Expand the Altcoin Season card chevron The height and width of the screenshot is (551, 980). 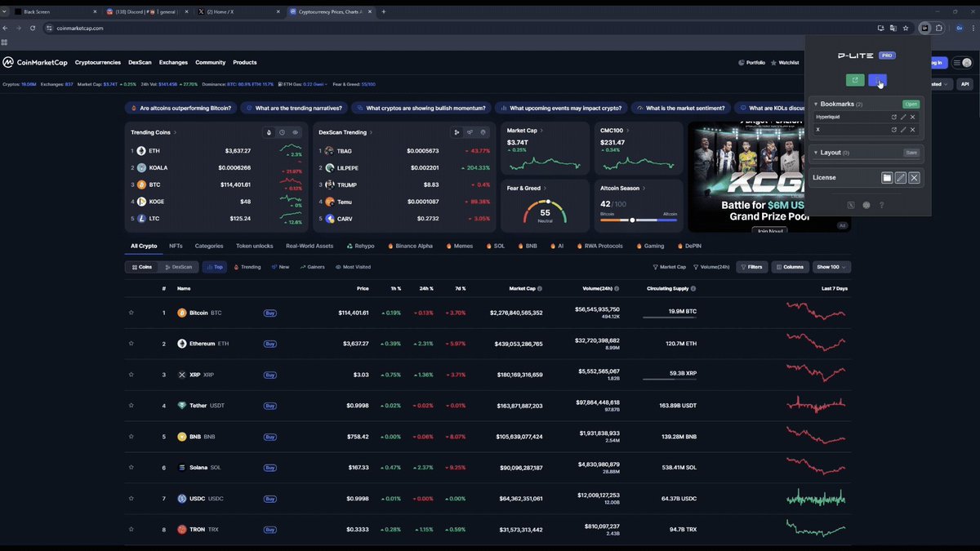[x=644, y=189]
